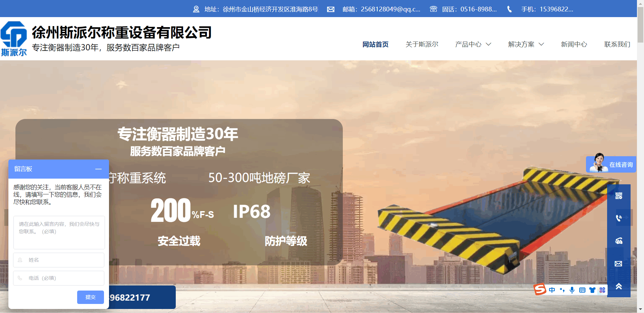Minimize the 留言板 message board panel
The height and width of the screenshot is (313, 644).
(x=98, y=169)
